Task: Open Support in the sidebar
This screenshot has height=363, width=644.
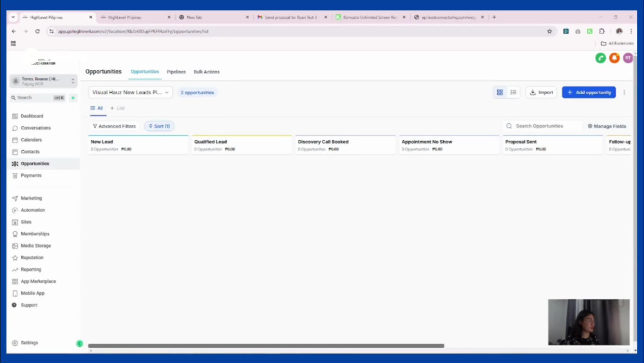Action: 29,305
